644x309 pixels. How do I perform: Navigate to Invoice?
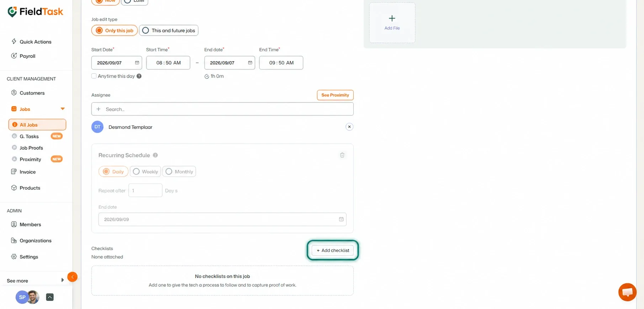[x=27, y=172]
